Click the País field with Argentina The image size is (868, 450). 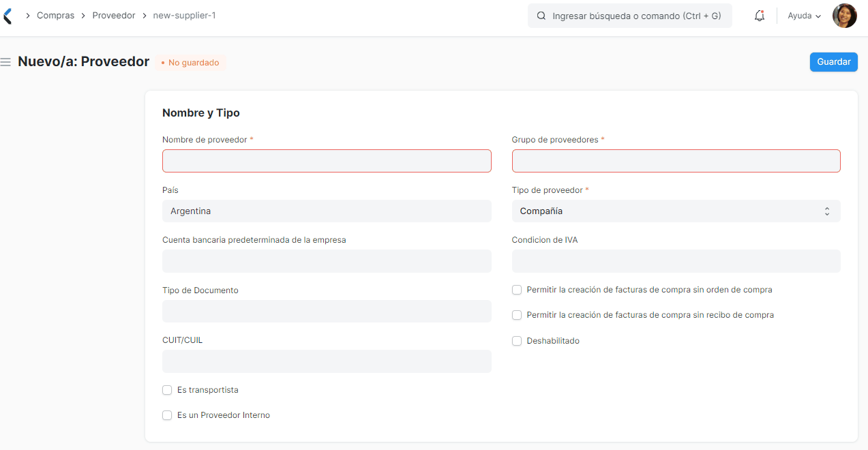327,211
